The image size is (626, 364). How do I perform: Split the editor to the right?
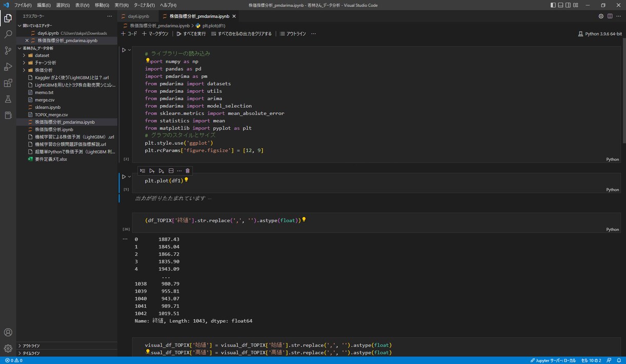click(610, 16)
